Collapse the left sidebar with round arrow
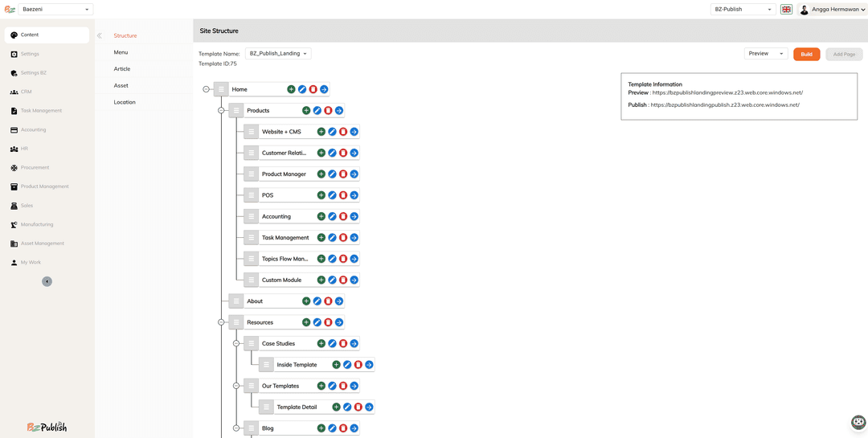Screen dimensions: 868x438 47,281
